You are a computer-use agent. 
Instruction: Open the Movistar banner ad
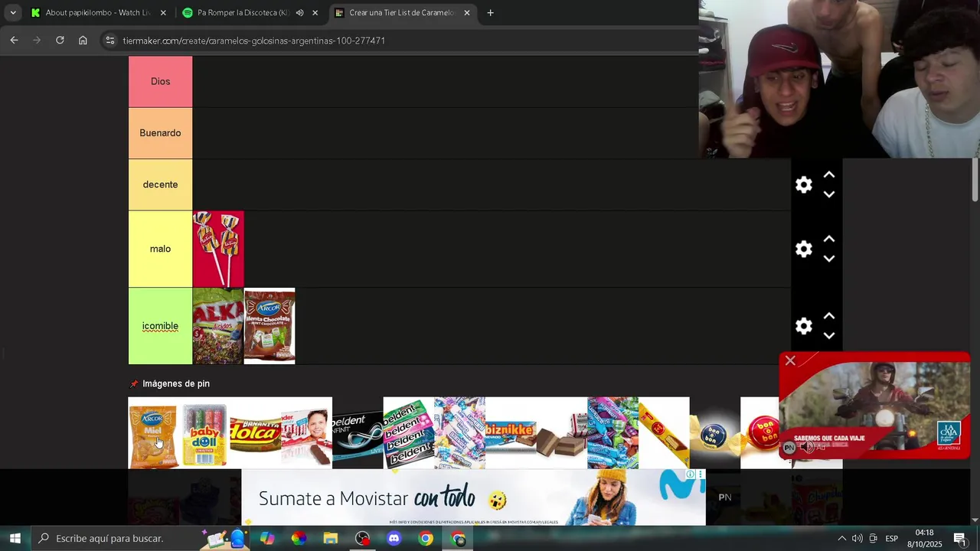point(473,497)
